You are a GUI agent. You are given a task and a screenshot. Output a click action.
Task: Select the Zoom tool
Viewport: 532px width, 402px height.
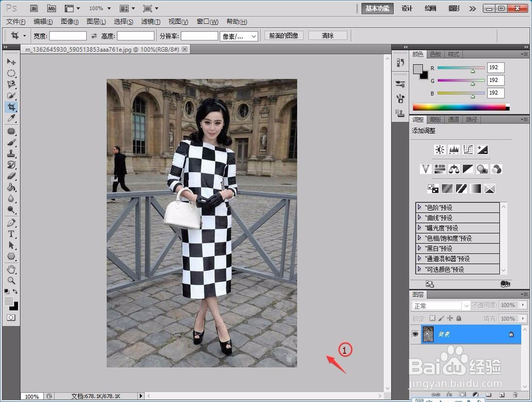click(11, 281)
